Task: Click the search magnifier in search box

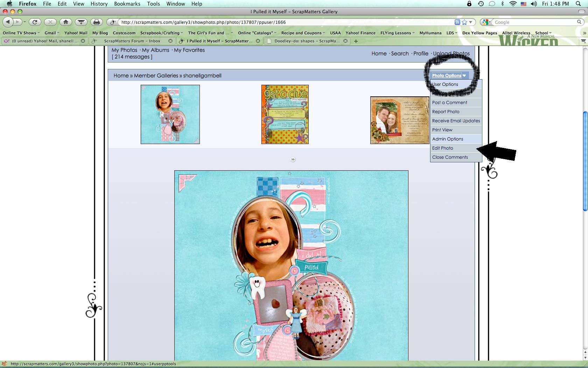Action: pos(579,22)
